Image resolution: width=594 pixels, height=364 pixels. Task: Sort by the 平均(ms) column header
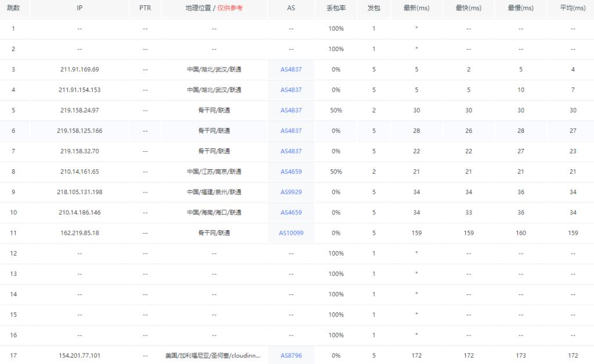click(x=572, y=8)
